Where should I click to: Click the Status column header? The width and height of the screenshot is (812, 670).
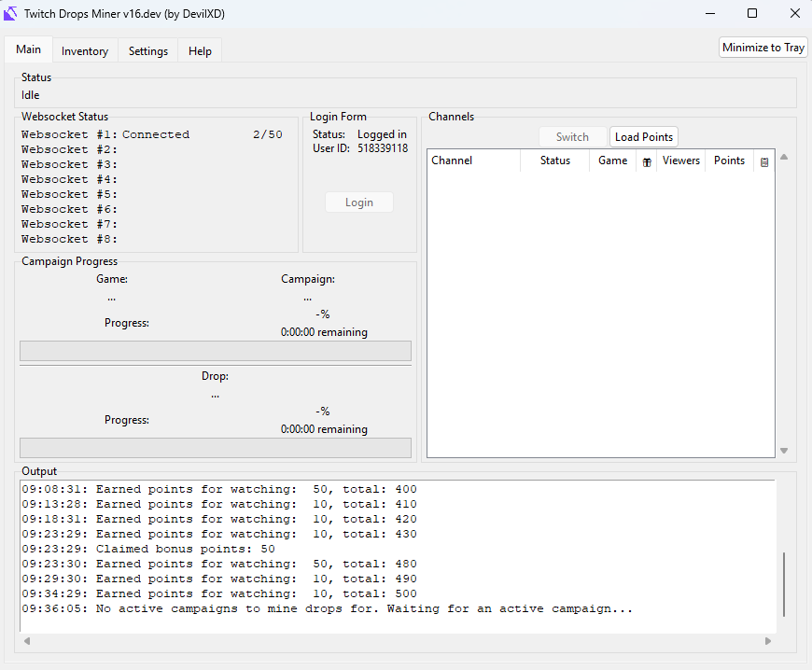(554, 161)
